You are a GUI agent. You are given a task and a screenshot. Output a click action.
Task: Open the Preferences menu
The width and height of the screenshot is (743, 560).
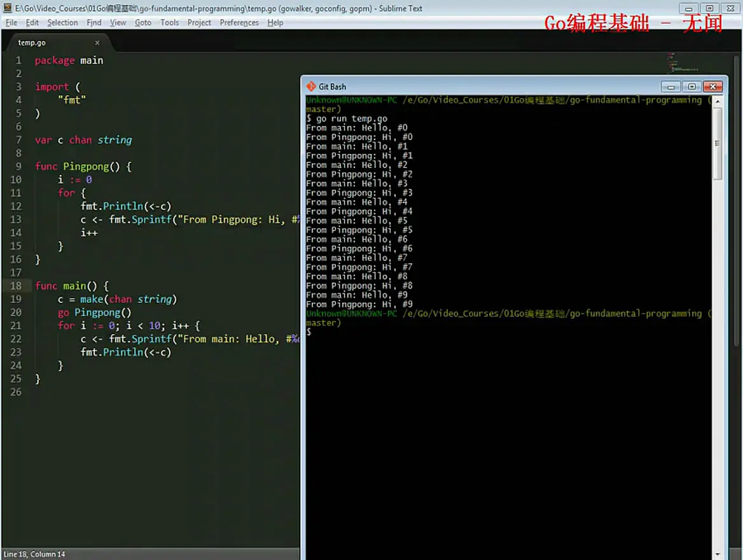(x=239, y=23)
